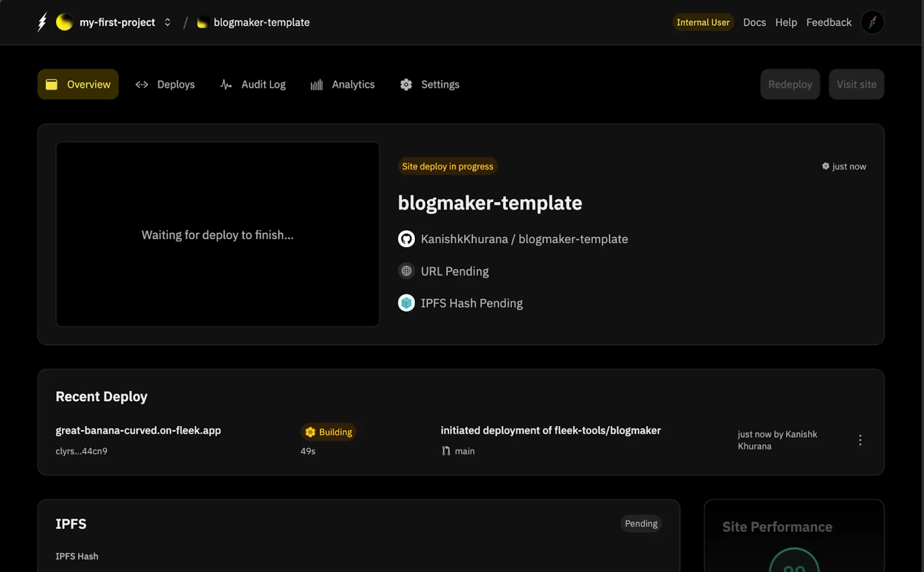Click the GitHub icon next to repository name
Screen dimensions: 924x572
(x=406, y=239)
